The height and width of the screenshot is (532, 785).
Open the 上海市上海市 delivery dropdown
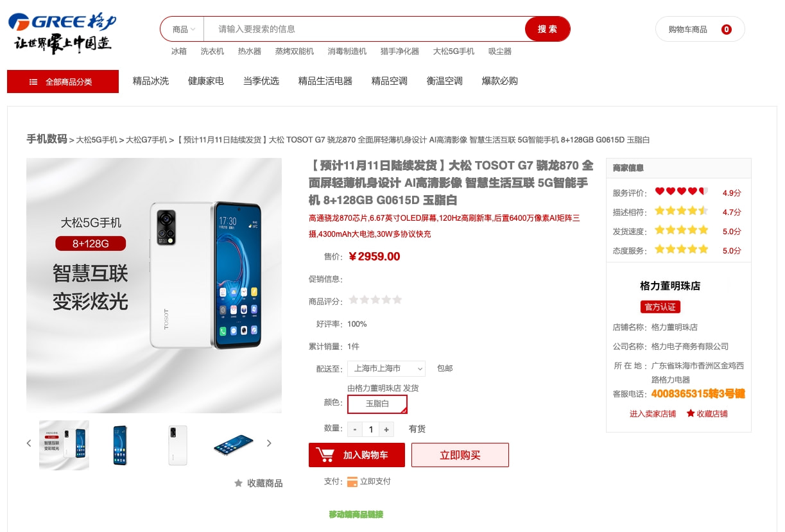(x=386, y=368)
